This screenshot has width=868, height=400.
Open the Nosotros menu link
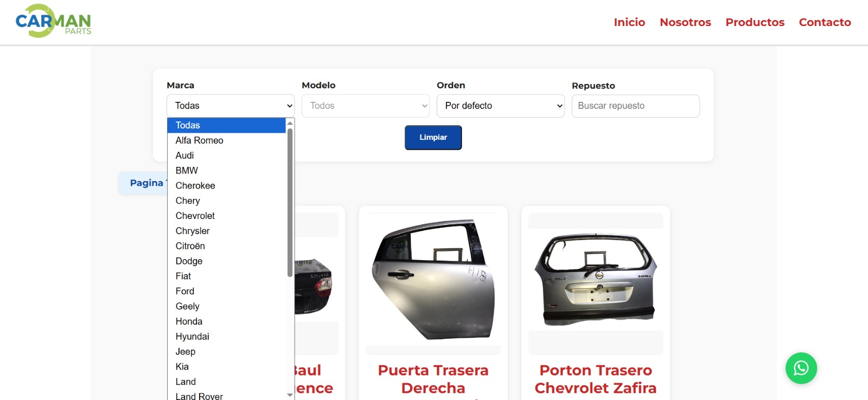click(685, 22)
